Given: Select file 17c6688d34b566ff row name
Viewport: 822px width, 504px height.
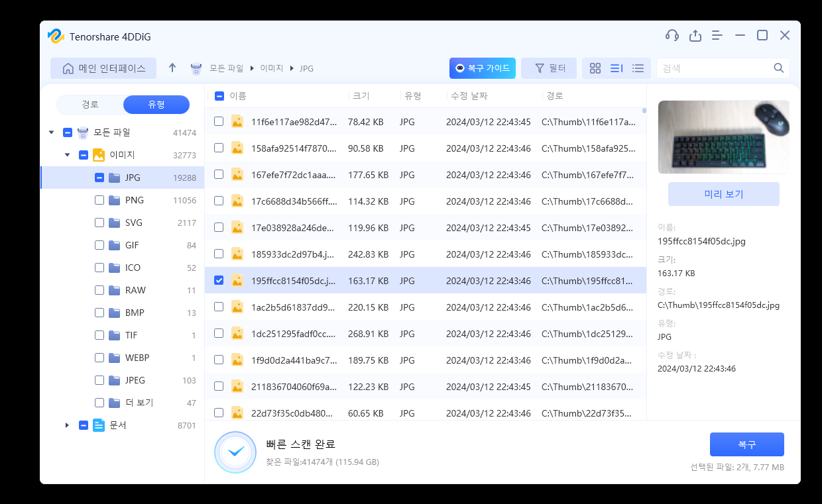Looking at the screenshot, I should (x=294, y=201).
